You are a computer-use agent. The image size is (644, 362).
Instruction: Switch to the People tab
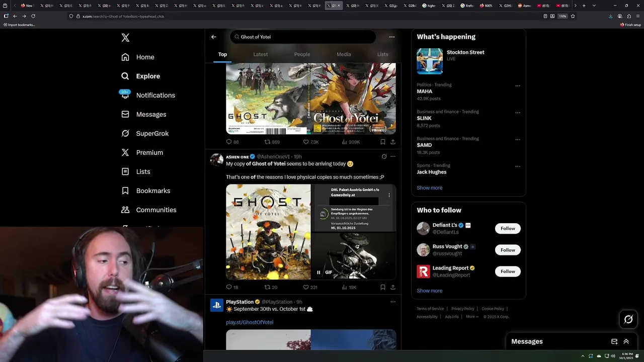[302, 54]
